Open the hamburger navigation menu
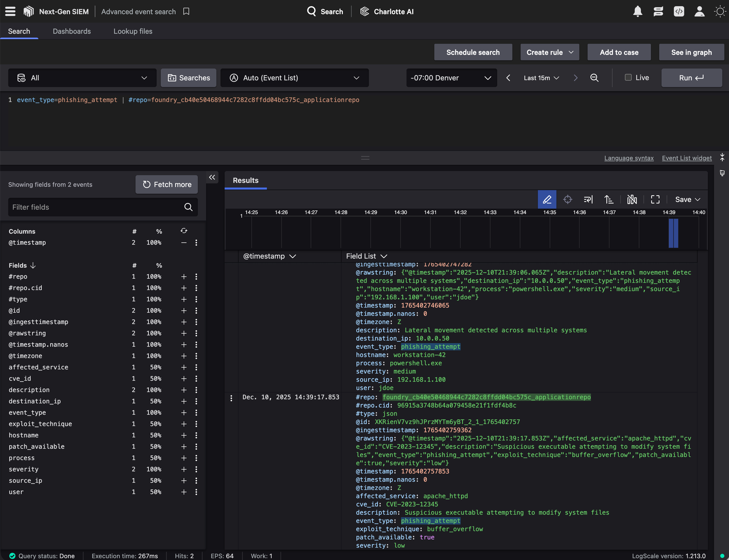The width and height of the screenshot is (729, 560). [10, 11]
